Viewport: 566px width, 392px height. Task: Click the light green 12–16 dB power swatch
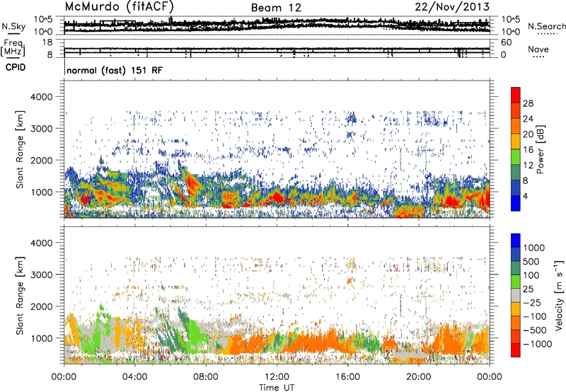(516, 157)
